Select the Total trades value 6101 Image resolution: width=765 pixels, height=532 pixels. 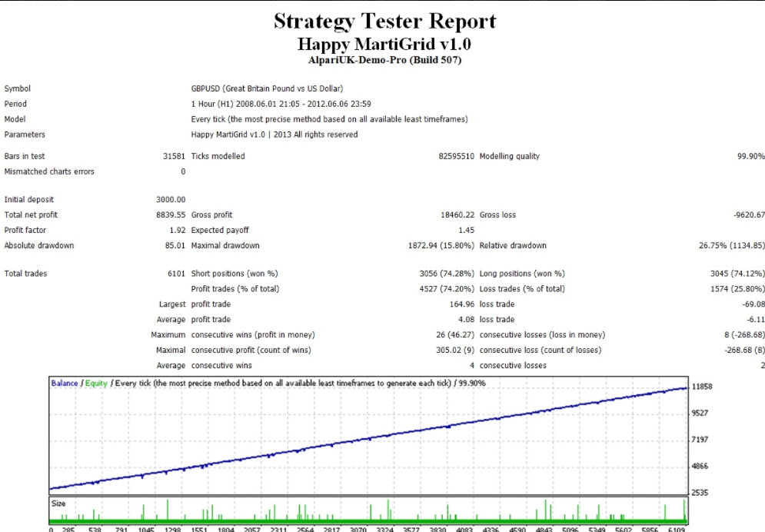point(176,274)
